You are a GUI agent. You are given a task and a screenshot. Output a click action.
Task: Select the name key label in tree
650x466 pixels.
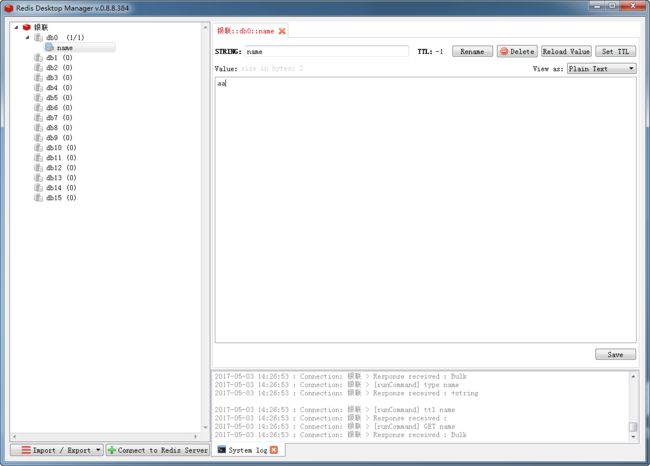click(65, 48)
